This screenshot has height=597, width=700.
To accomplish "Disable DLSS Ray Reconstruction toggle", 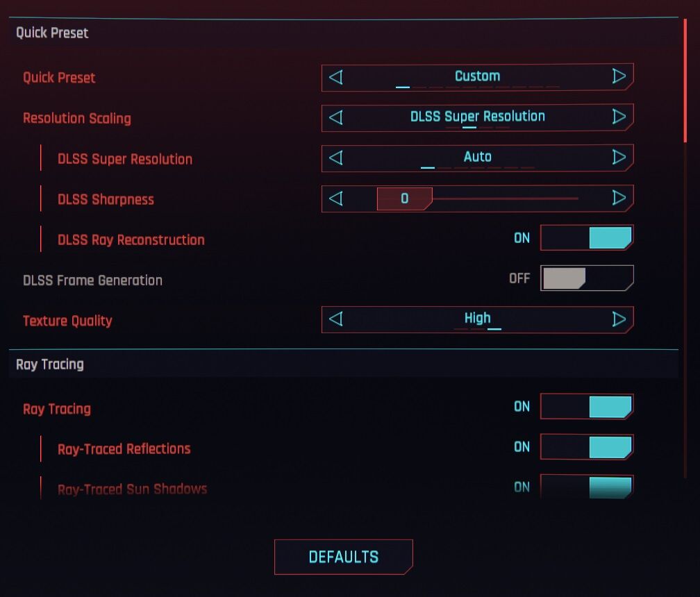I will (587, 238).
